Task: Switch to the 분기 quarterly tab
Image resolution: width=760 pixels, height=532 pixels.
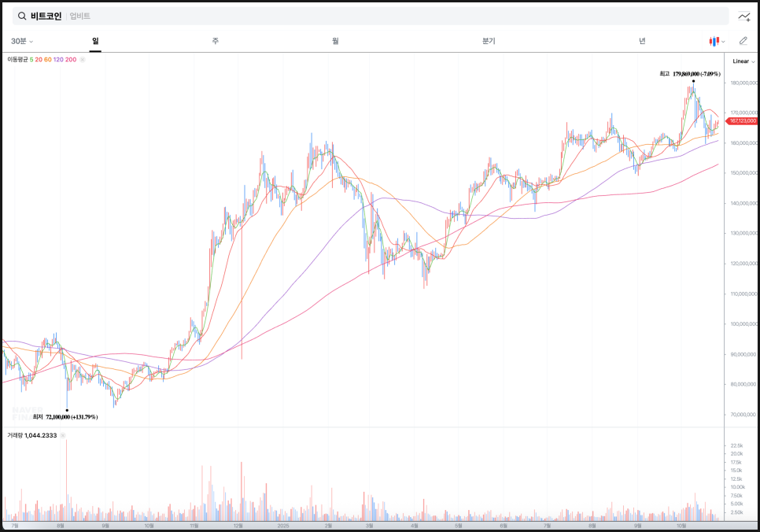Action: point(489,41)
